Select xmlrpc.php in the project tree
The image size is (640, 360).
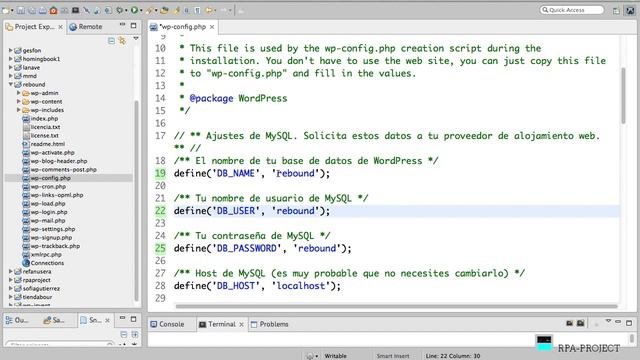(46, 254)
